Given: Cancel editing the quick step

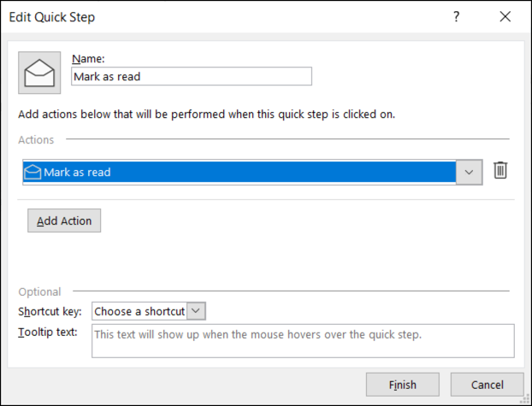Looking at the screenshot, I should point(488,385).
